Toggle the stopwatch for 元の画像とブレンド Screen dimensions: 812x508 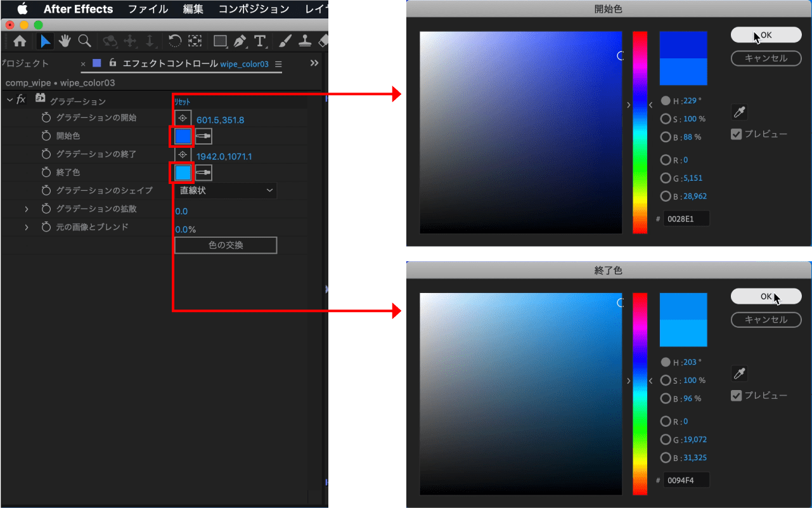[x=46, y=227]
